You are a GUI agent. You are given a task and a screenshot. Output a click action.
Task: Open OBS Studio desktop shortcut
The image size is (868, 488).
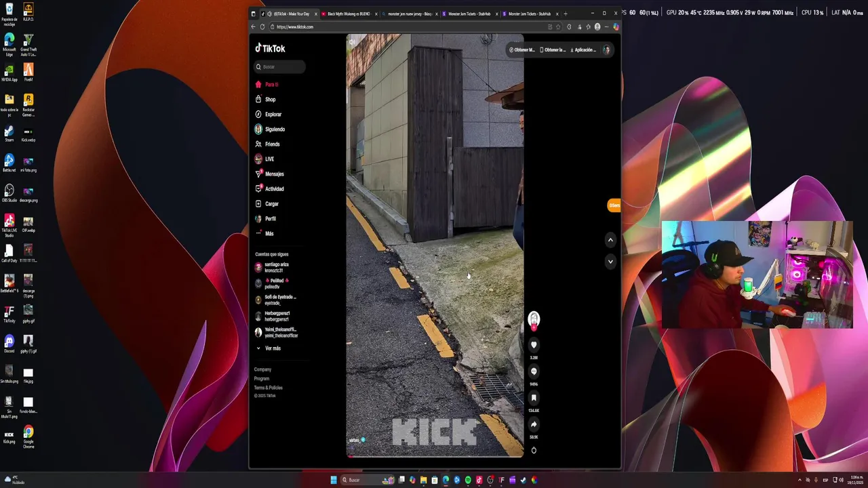pos(9,194)
